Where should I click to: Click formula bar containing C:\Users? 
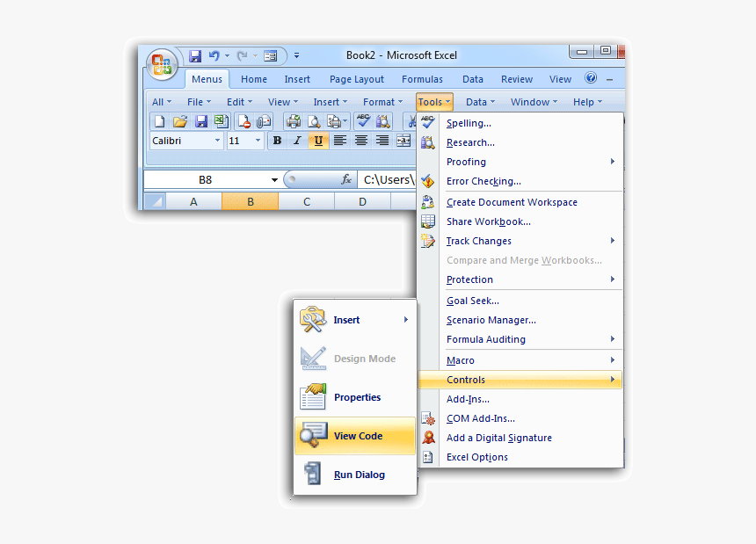pos(387,180)
